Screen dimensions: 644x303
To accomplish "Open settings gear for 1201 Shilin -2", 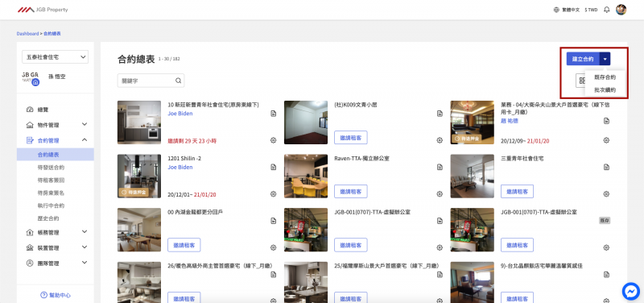I will point(273,194).
